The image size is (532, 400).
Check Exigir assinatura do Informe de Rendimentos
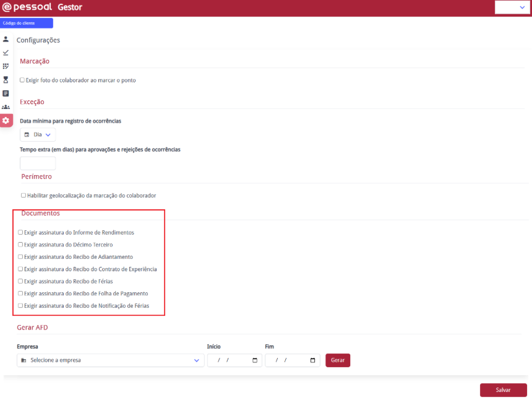pyautogui.click(x=20, y=232)
